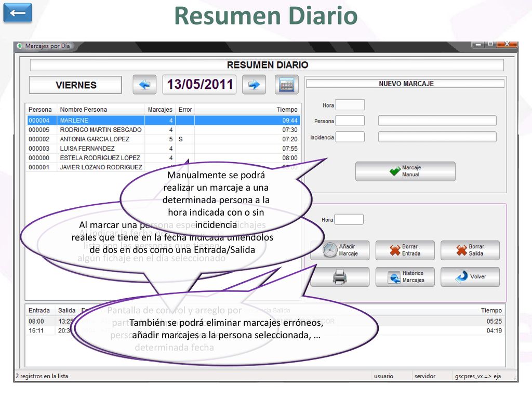Go to next day with right arrow
The height and width of the screenshot is (399, 532).
coord(254,85)
